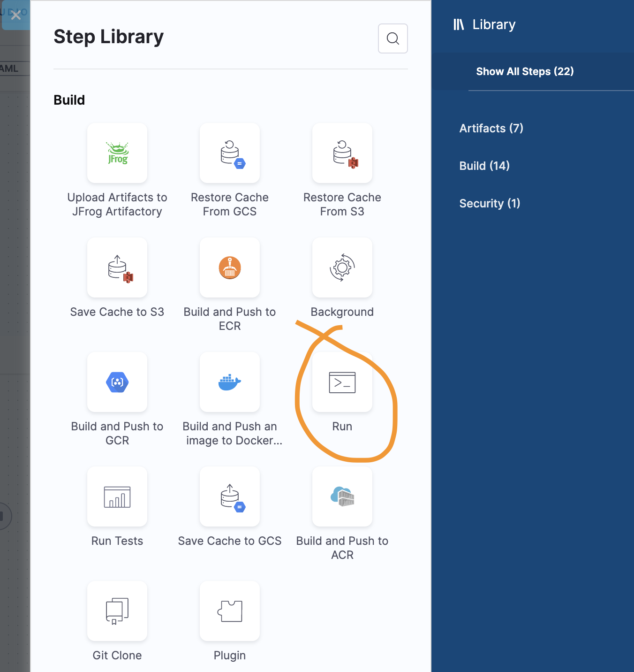The height and width of the screenshot is (672, 634).
Task: Select the Upload Artifacts to JFrog Artifactory step
Action: tap(117, 153)
